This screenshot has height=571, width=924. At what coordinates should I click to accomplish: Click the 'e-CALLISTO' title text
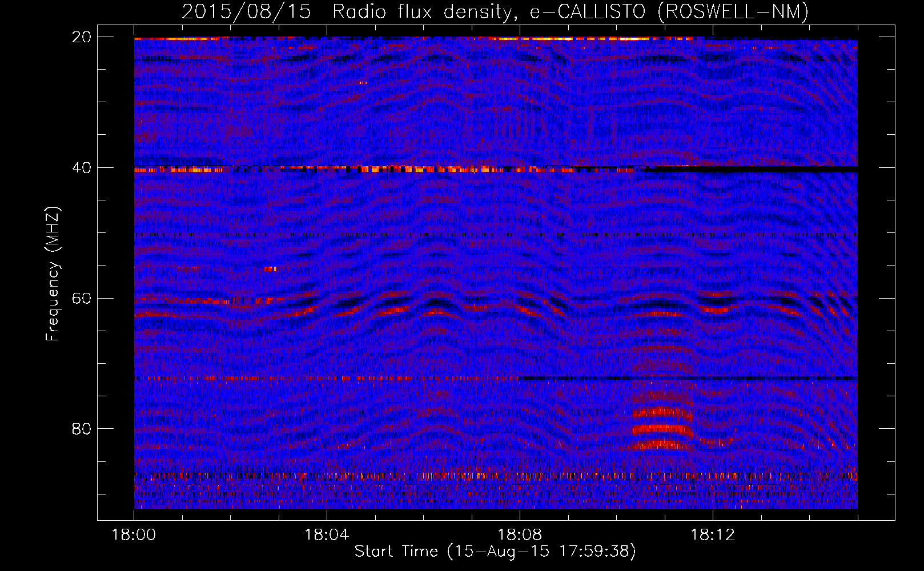pos(588,11)
